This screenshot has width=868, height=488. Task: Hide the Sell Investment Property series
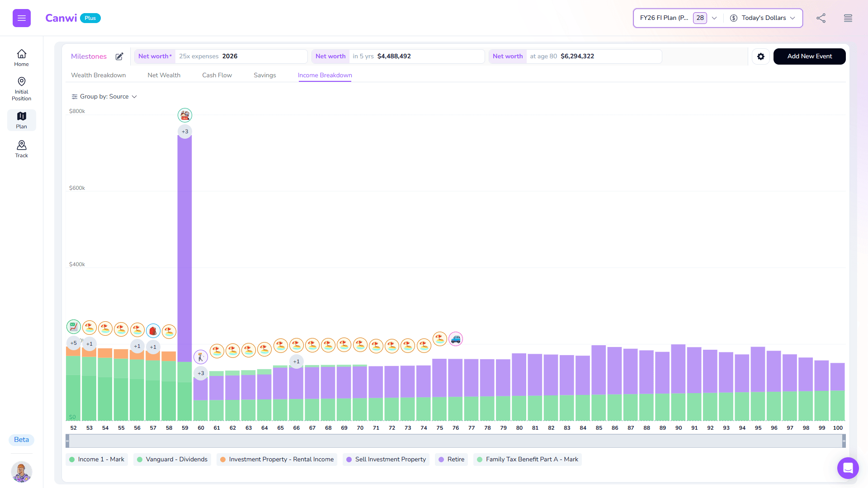(x=386, y=459)
